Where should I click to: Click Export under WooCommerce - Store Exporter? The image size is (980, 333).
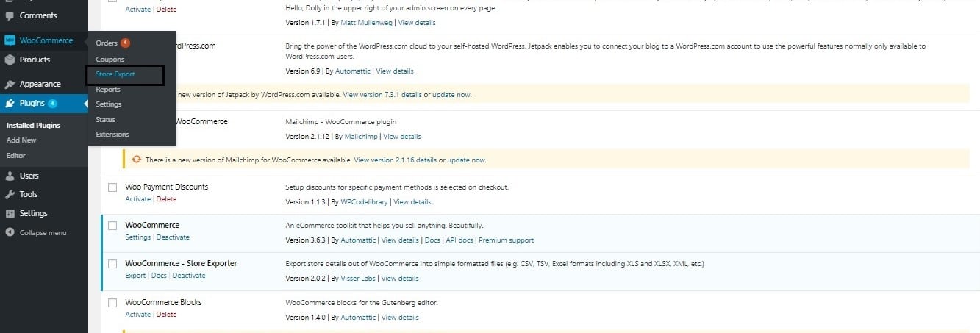135,276
